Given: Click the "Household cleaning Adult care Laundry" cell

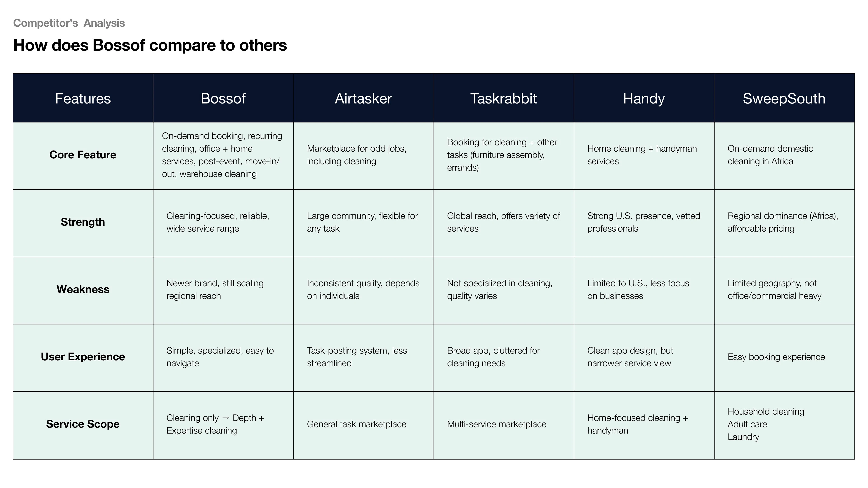Looking at the screenshot, I should 766,424.
